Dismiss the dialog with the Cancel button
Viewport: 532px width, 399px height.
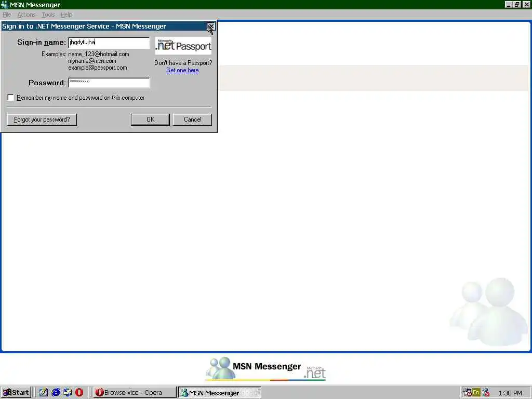tap(192, 119)
